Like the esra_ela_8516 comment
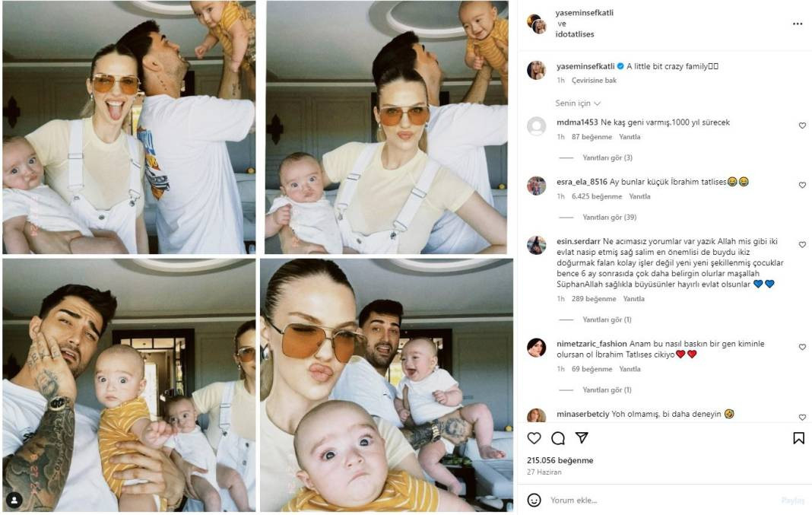Viewport: 812px width, 515px height. [x=802, y=185]
